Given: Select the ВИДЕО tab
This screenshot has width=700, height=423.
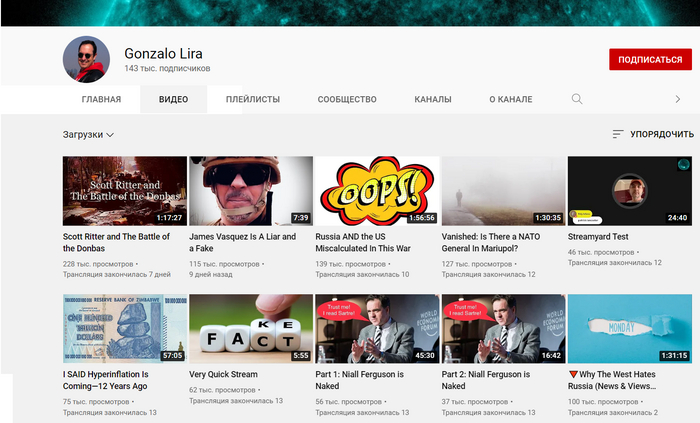Looking at the screenshot, I should 173,99.
